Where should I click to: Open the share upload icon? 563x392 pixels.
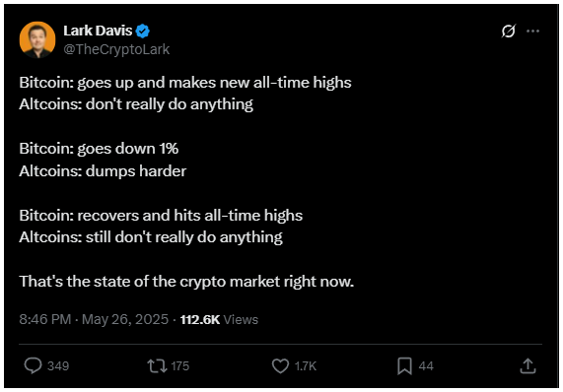point(528,366)
